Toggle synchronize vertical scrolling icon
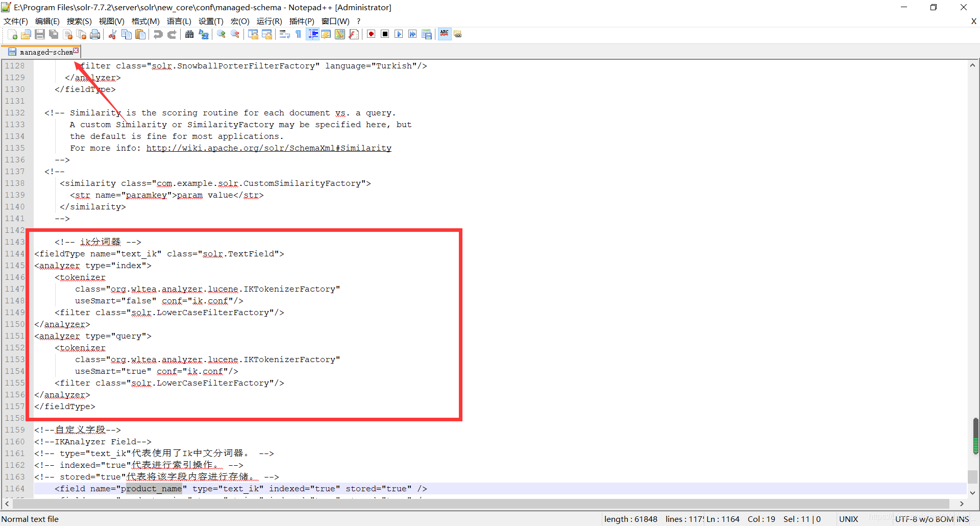 tap(253, 34)
